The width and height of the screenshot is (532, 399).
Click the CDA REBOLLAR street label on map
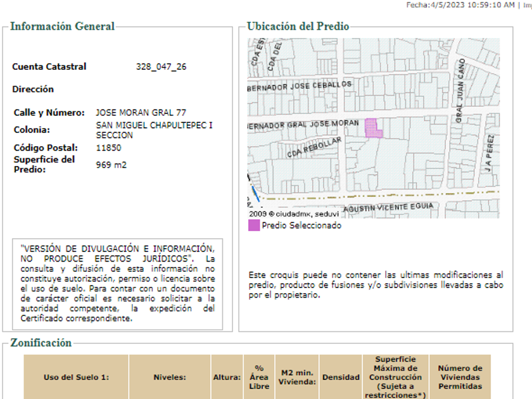pyautogui.click(x=314, y=149)
